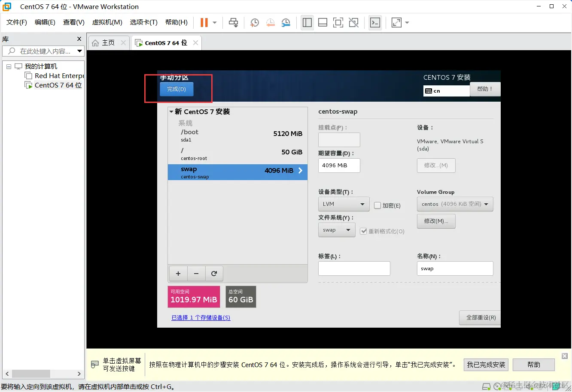
Task: Click the VMware Workstation app icon
Action: click(x=7, y=6)
